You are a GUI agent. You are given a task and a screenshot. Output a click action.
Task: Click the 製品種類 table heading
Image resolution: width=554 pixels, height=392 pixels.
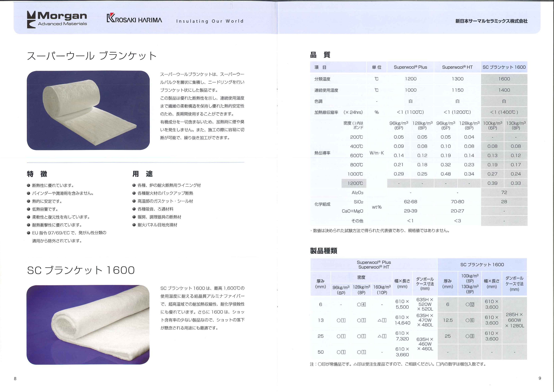coord(324,251)
